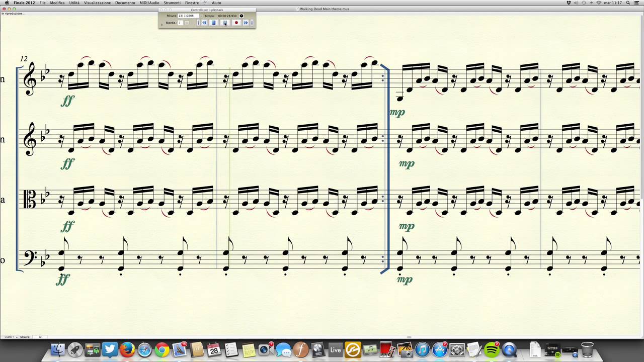Pause playback in the playback controls
The height and width of the screenshot is (362, 644).
[x=225, y=23]
